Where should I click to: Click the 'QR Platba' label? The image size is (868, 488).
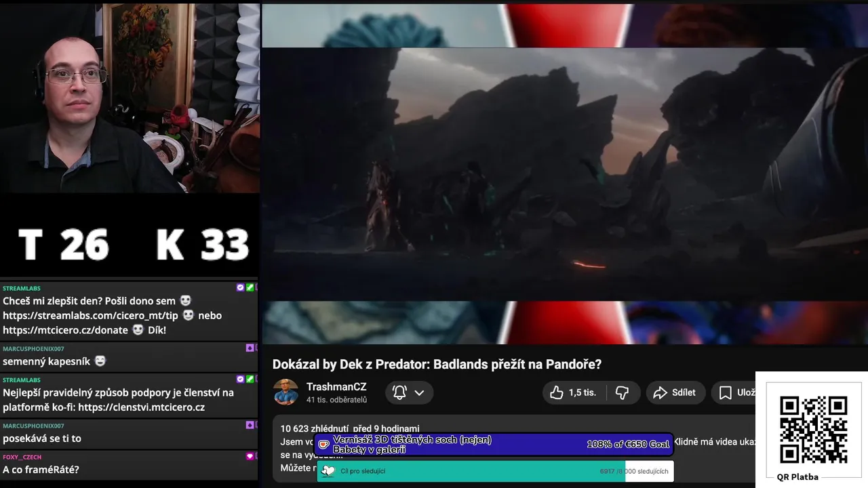coord(797,476)
